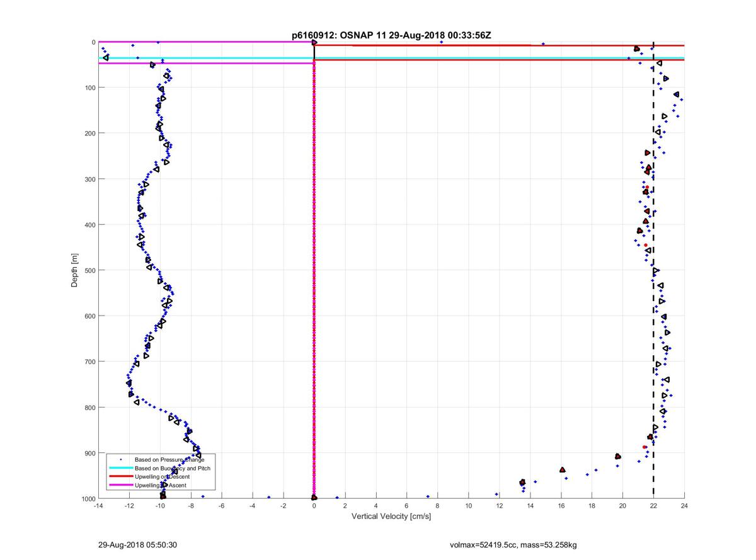This screenshot has width=756, height=560.
Task: Click the blue dot marker in legend
Action: pyautogui.click(x=120, y=459)
